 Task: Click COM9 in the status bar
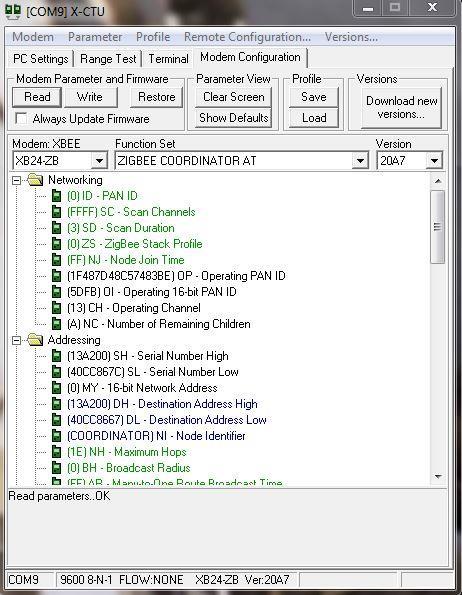[x=23, y=580]
